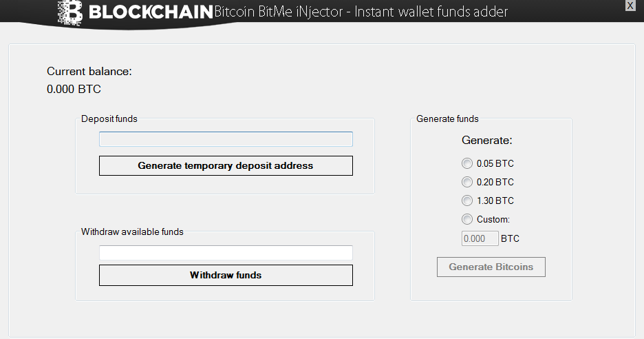This screenshot has width=644, height=339.
Task: Click the 0.000 BTC balance value
Action: (x=74, y=89)
